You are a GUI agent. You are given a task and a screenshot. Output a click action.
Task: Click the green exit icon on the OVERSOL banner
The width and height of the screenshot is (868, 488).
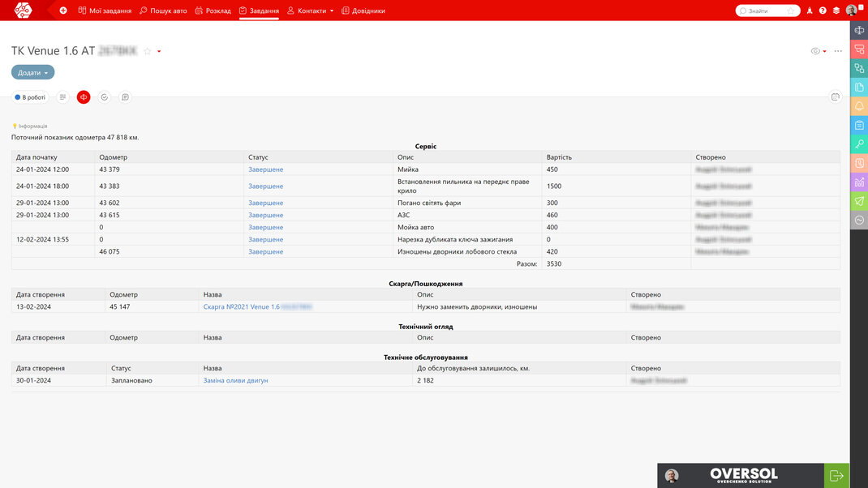836,475
